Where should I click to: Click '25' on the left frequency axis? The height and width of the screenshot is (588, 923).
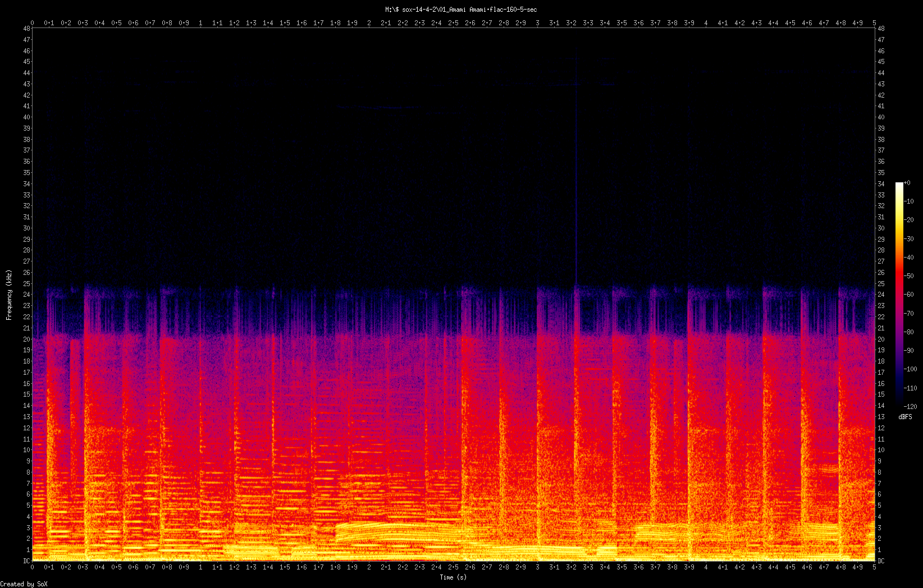click(x=26, y=284)
